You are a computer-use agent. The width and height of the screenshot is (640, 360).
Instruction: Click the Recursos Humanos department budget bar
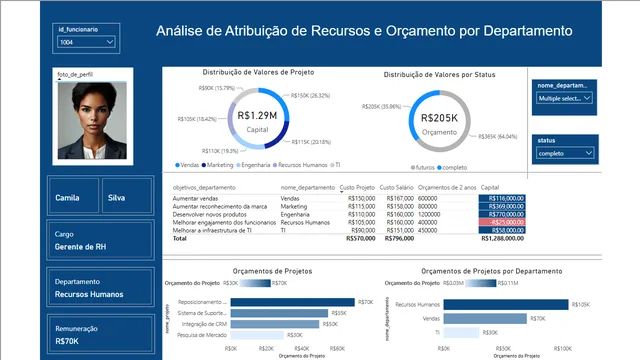click(506, 304)
